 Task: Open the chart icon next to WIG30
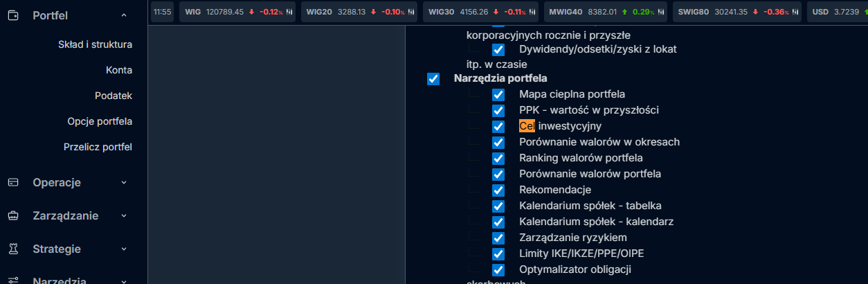pos(532,12)
